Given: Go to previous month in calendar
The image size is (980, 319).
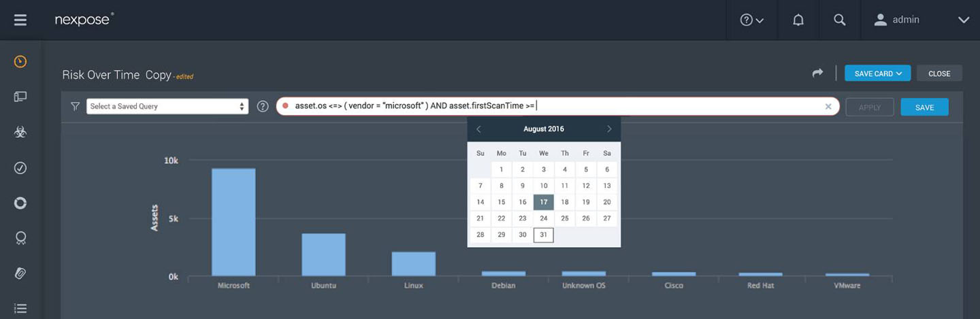Looking at the screenshot, I should click(x=478, y=129).
